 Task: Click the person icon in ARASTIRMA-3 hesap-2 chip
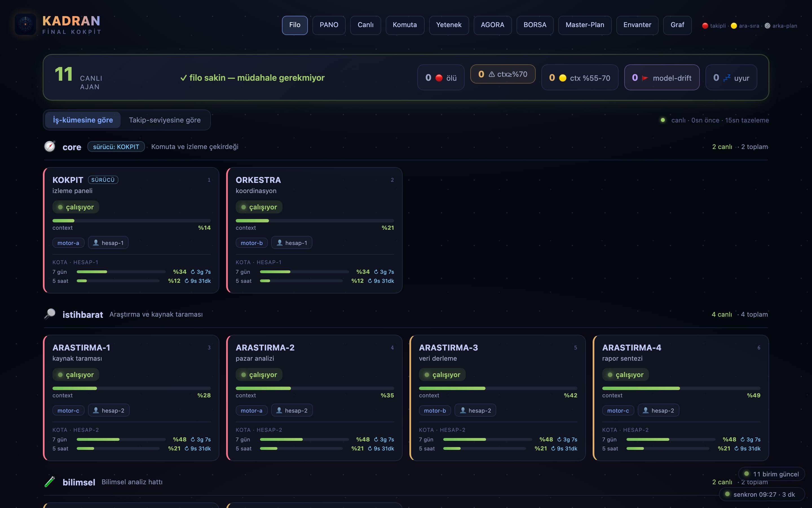(463, 410)
